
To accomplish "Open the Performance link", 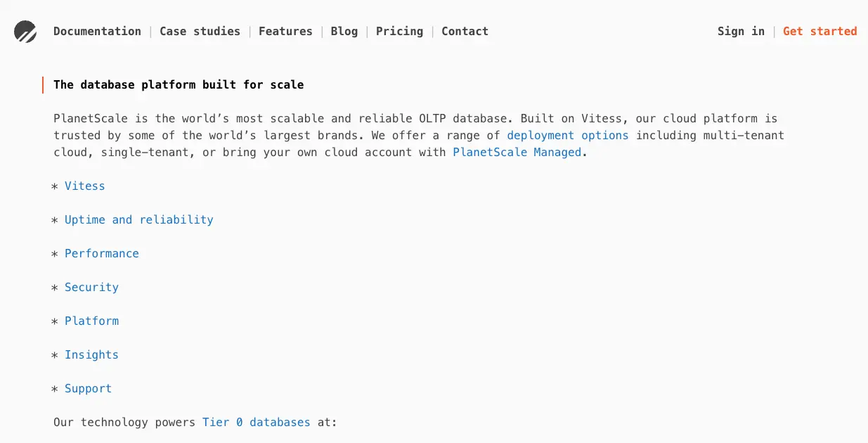I will click(101, 253).
